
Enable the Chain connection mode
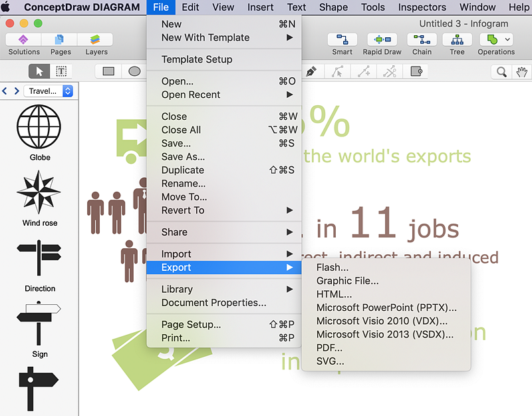(422, 44)
